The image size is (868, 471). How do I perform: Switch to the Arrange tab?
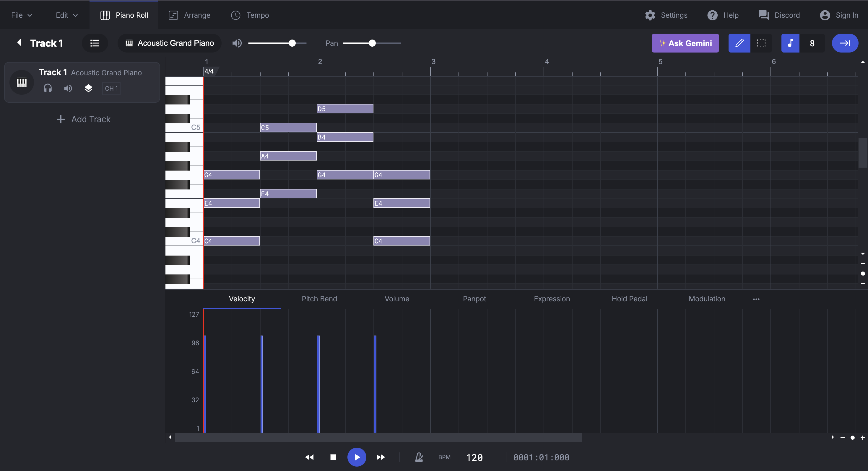click(190, 15)
